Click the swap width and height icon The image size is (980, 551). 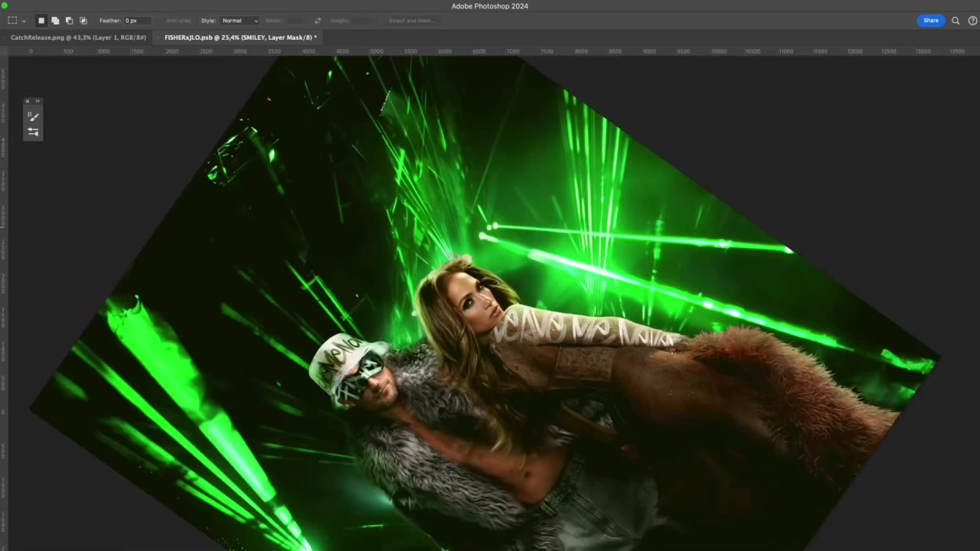coord(317,21)
